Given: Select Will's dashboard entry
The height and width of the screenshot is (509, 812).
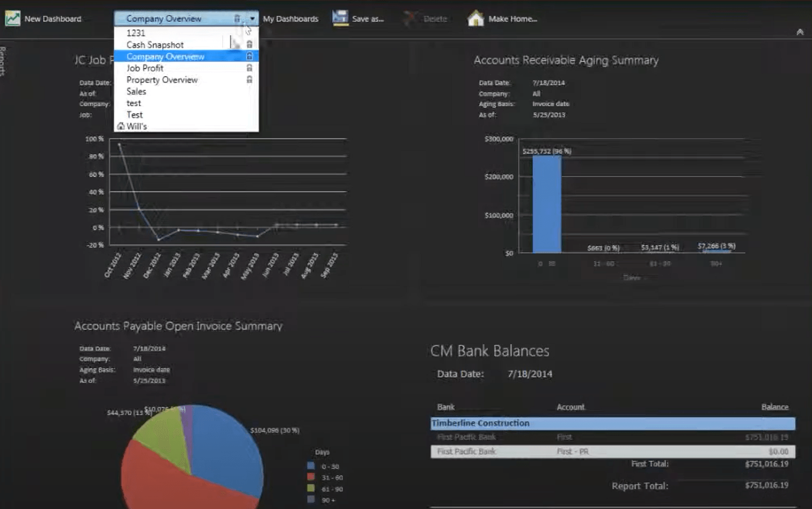Looking at the screenshot, I should [x=186, y=127].
